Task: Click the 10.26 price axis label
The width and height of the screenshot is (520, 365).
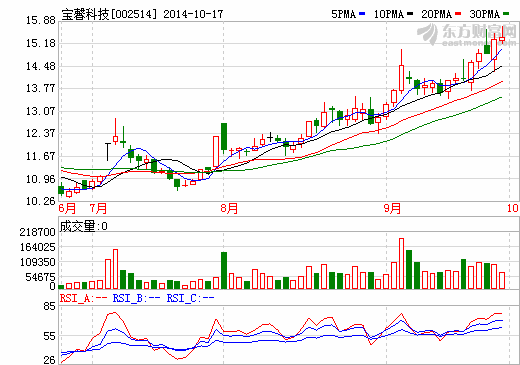Action: [41, 201]
